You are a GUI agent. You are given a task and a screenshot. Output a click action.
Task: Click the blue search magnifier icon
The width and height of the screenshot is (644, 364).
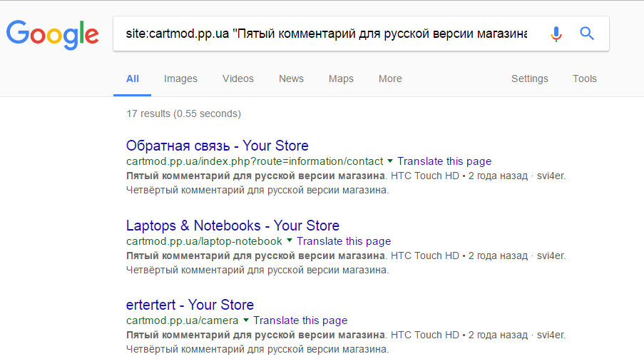click(x=587, y=34)
